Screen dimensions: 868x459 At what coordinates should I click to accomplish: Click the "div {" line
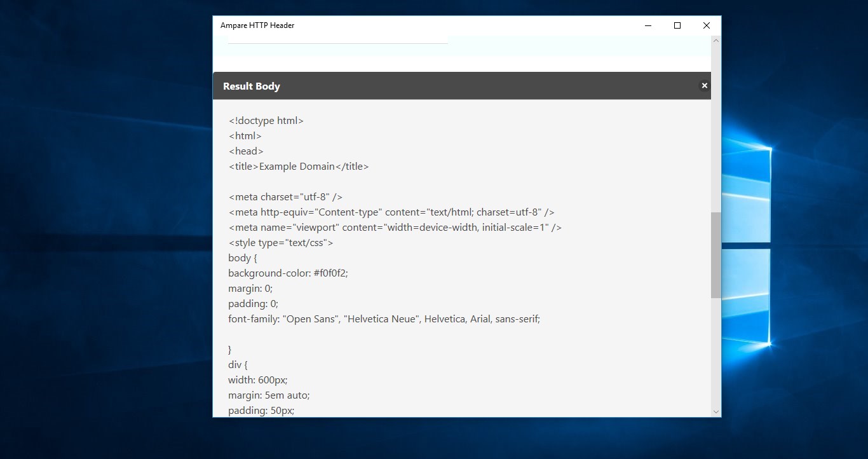[238, 365]
